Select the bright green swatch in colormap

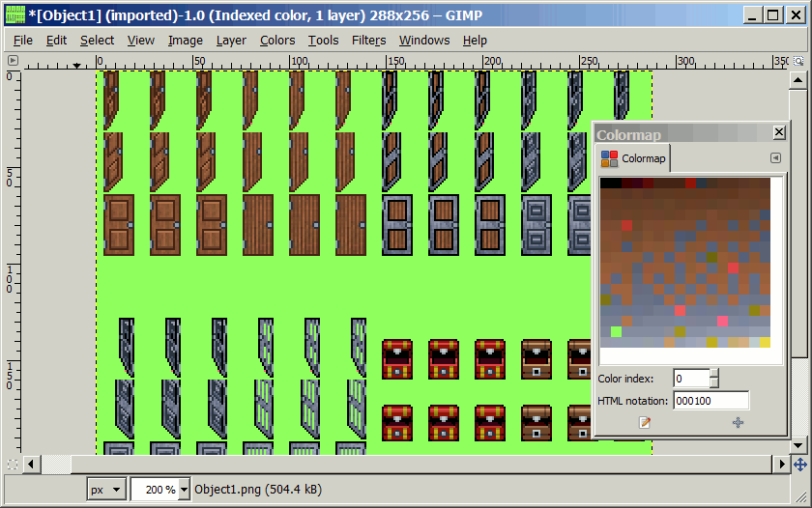616,331
